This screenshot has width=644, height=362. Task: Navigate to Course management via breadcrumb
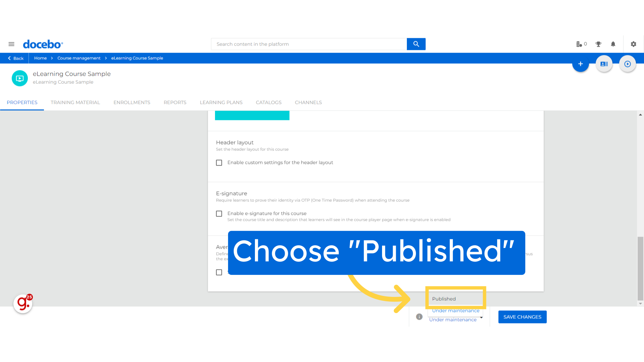pyautogui.click(x=79, y=58)
